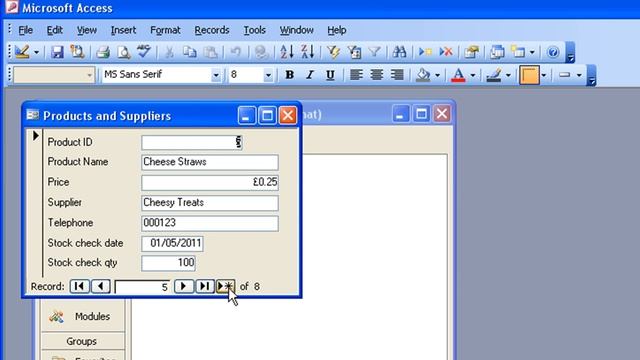Open the font name dropdown

click(x=216, y=75)
